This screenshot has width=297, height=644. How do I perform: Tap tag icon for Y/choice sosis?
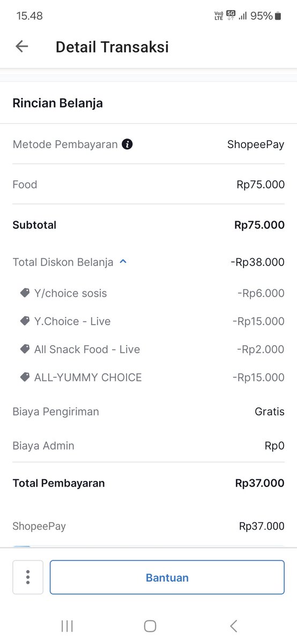coord(25,293)
